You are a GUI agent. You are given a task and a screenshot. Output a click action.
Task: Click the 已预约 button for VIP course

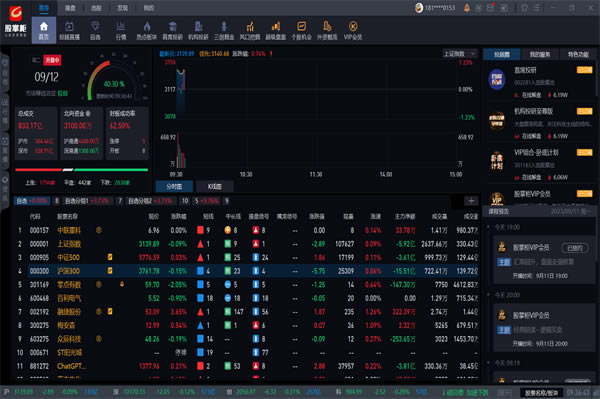click(575, 248)
